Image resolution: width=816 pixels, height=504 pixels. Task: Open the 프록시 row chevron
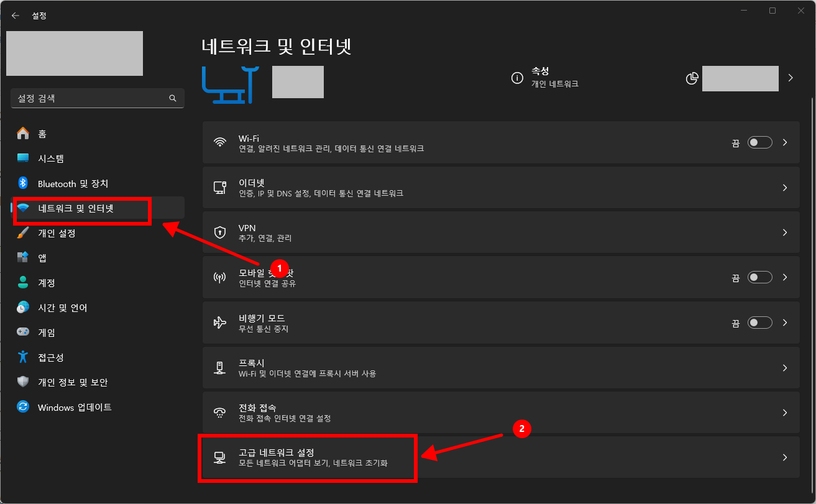(x=785, y=368)
